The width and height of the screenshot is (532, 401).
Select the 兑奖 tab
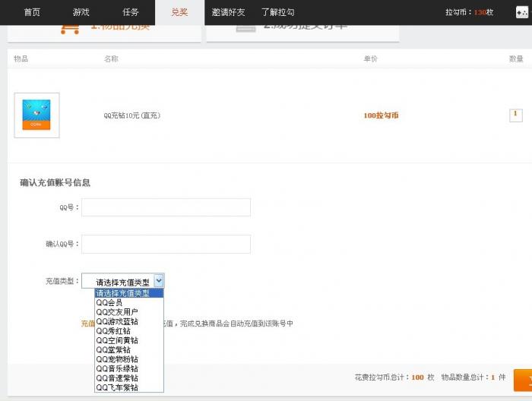[x=179, y=13]
